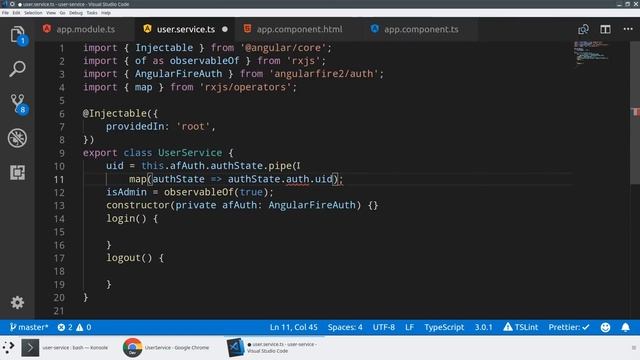The height and width of the screenshot is (360, 640).
Task: Open notifications bell in status bar
Action: (x=625, y=327)
